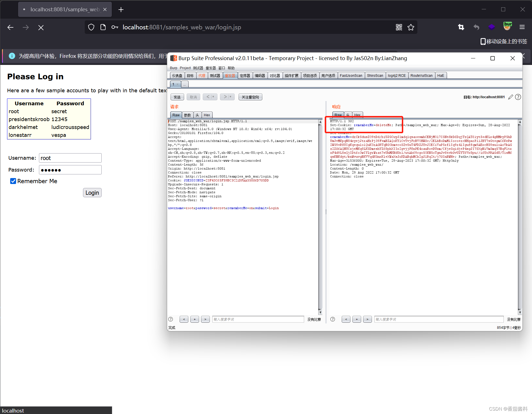Click the page info document icon
Screen dimensions: 532x414
pyautogui.click(x=103, y=27)
